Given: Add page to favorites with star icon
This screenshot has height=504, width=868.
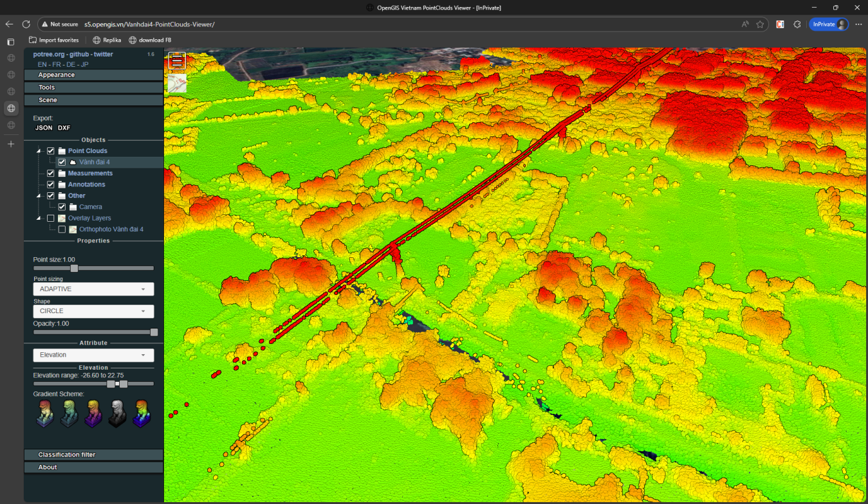Looking at the screenshot, I should tap(760, 24).
